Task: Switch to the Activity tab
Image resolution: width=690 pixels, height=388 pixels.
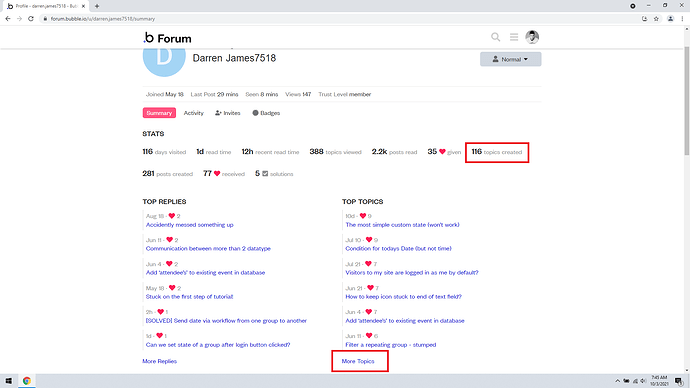Action: [194, 113]
